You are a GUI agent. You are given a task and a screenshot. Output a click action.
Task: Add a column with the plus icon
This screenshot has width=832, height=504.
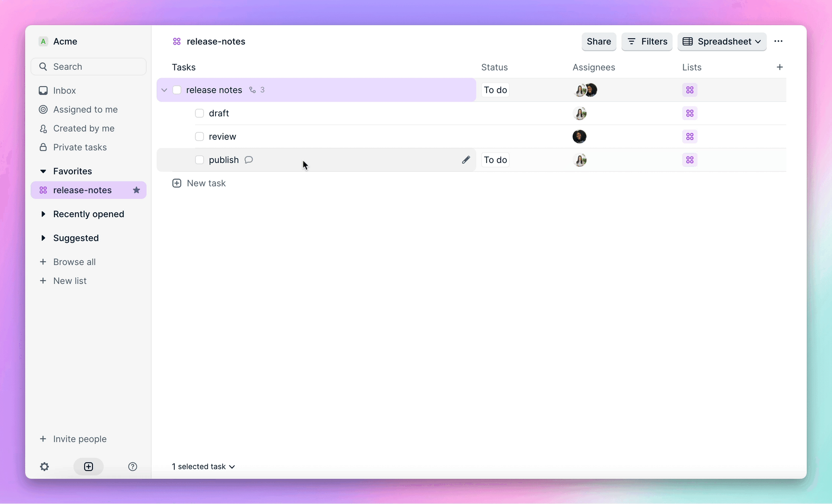tap(779, 67)
